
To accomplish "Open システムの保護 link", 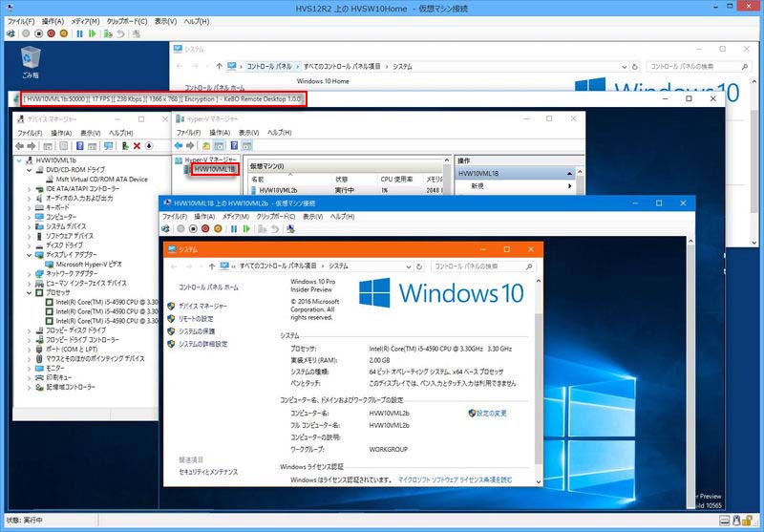I will 197,331.
